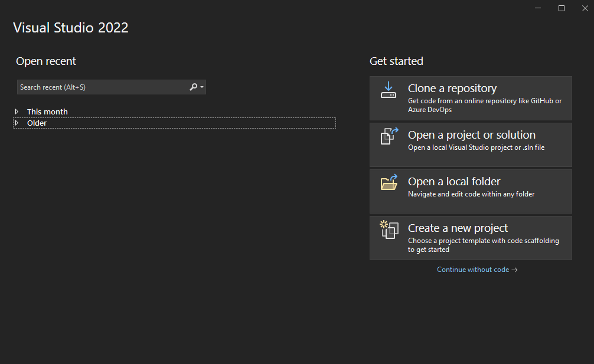594x364 pixels.
Task: Minimize the Visual Studio 2022 window
Action: 538,8
